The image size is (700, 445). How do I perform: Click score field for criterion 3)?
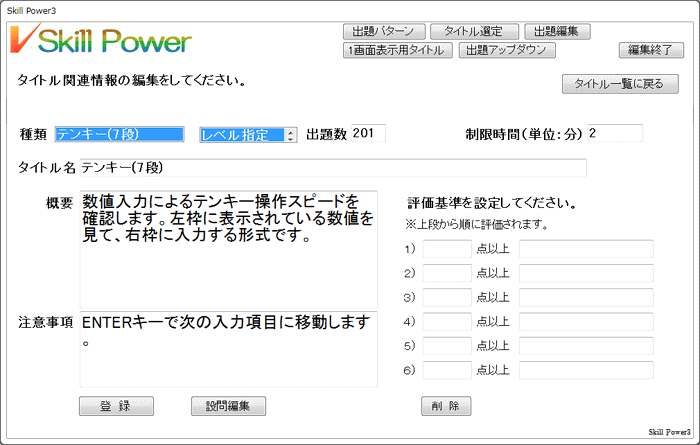point(447,297)
